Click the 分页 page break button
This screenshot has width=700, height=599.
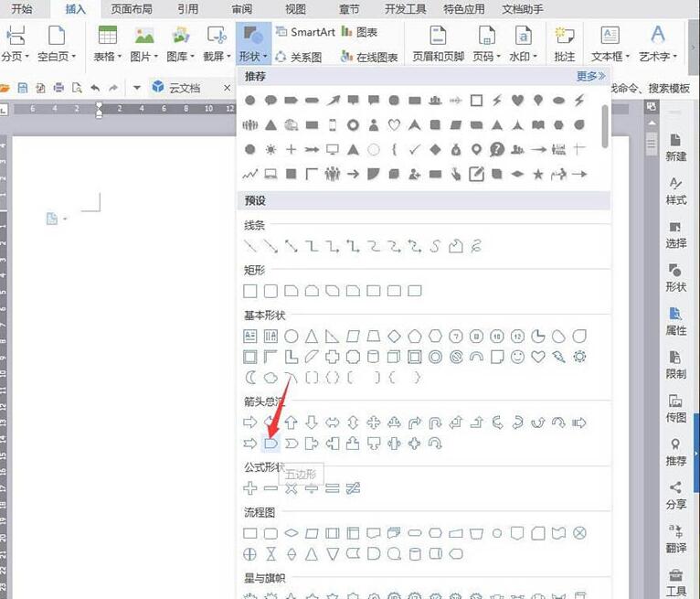point(16,44)
